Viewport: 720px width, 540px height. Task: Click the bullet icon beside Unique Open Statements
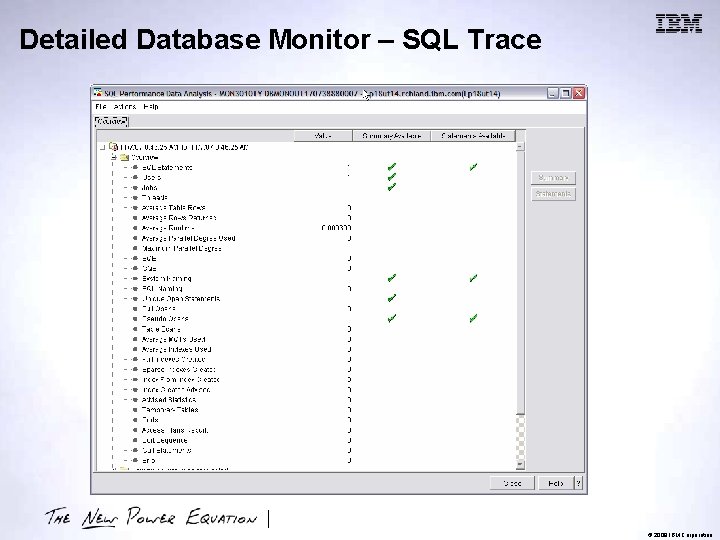click(135, 298)
